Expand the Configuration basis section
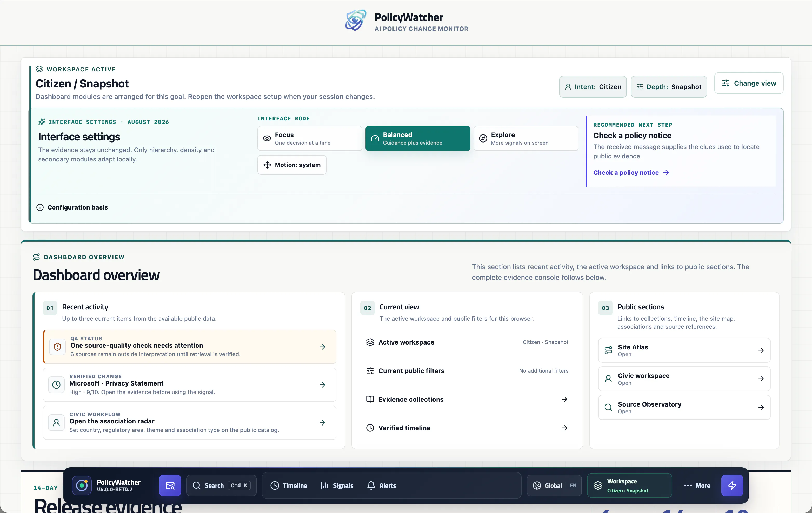 pos(72,207)
